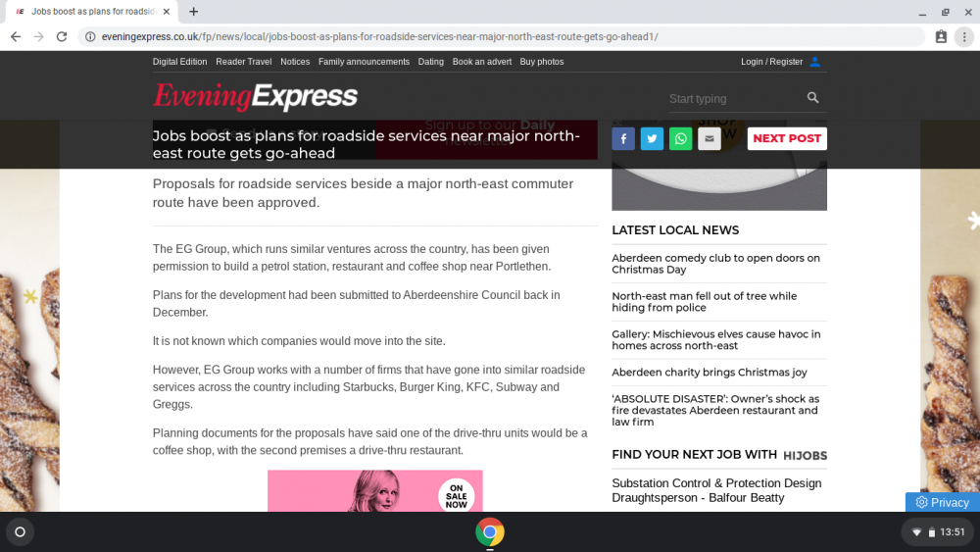Click the browser forward arrow
Viewport: 980px width, 552px height.
39,37
